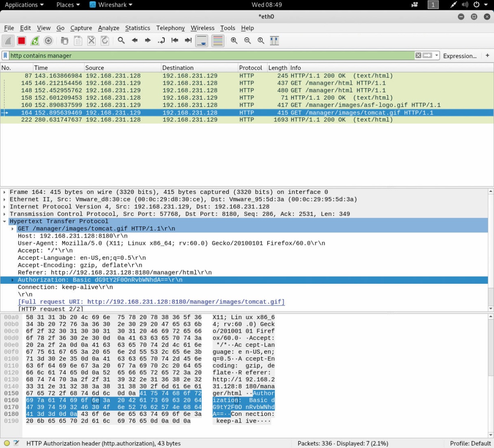This screenshot has height=448, width=494.
Task: Open the Capture menu
Action: point(81,28)
